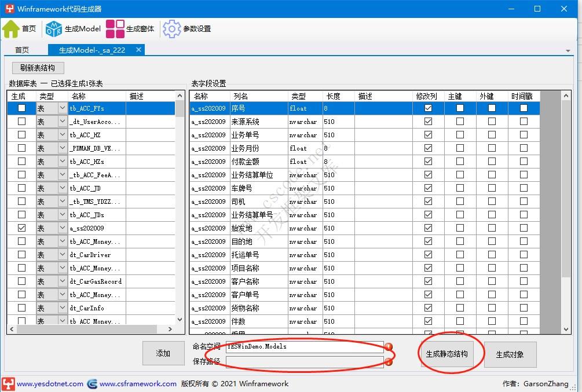Click the 生成对象 button
582x392 pixels.
pyautogui.click(x=510, y=354)
